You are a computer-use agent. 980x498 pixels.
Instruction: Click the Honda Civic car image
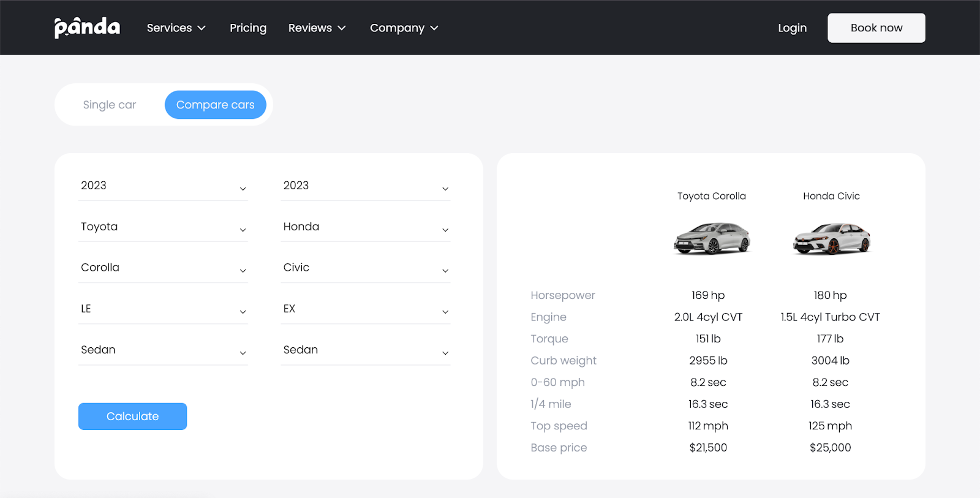(x=831, y=238)
